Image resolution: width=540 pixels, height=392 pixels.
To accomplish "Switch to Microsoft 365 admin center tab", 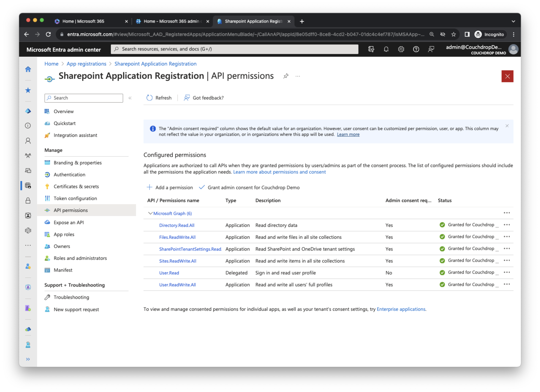I will (173, 21).
